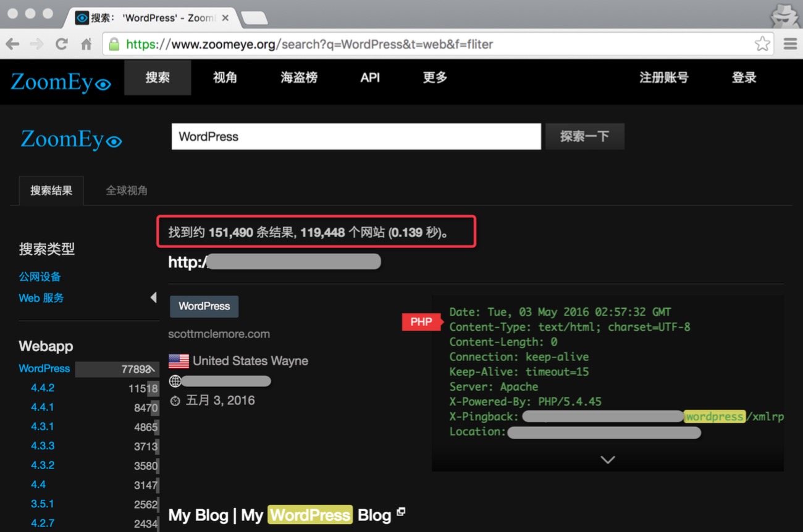The width and height of the screenshot is (803, 532).
Task: Click the clock icon beside 五月 3, 2016
Action: pyautogui.click(x=175, y=401)
